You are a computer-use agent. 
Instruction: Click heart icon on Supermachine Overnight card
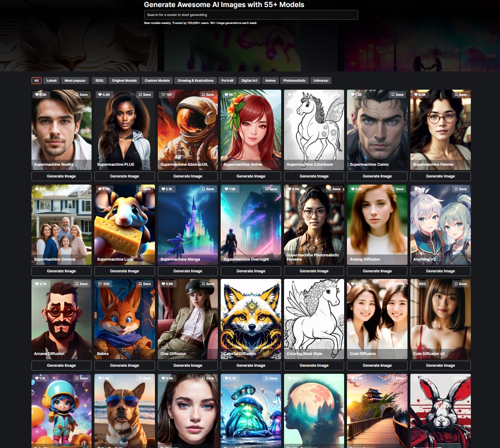pyautogui.click(x=226, y=189)
